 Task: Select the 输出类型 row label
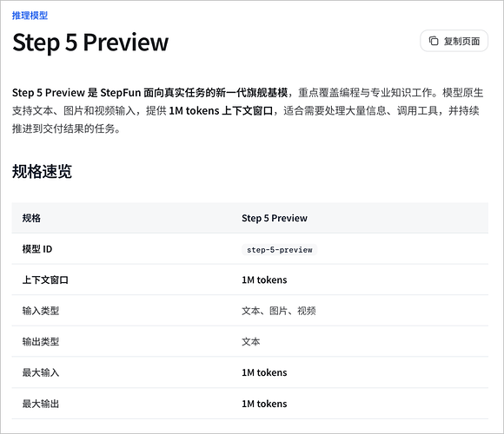coord(41,341)
